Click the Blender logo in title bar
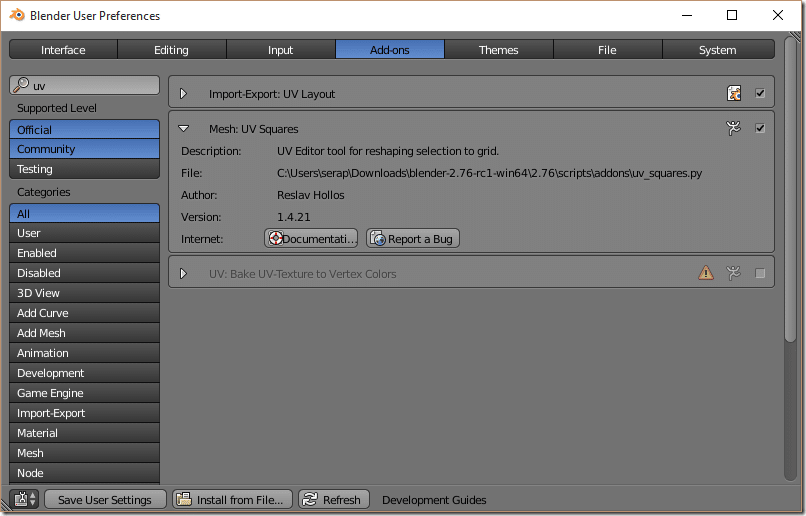 coord(17,15)
